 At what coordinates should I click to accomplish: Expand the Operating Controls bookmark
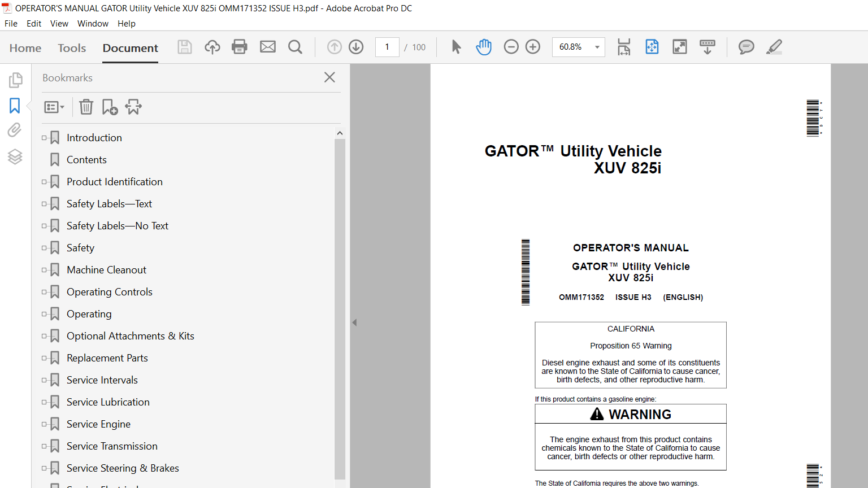44,291
